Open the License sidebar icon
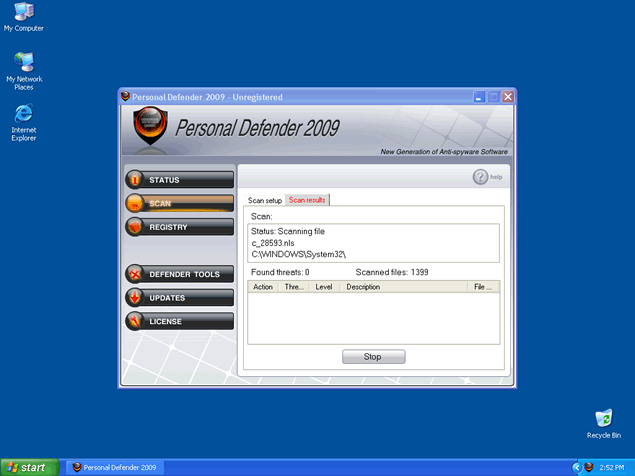 click(135, 321)
